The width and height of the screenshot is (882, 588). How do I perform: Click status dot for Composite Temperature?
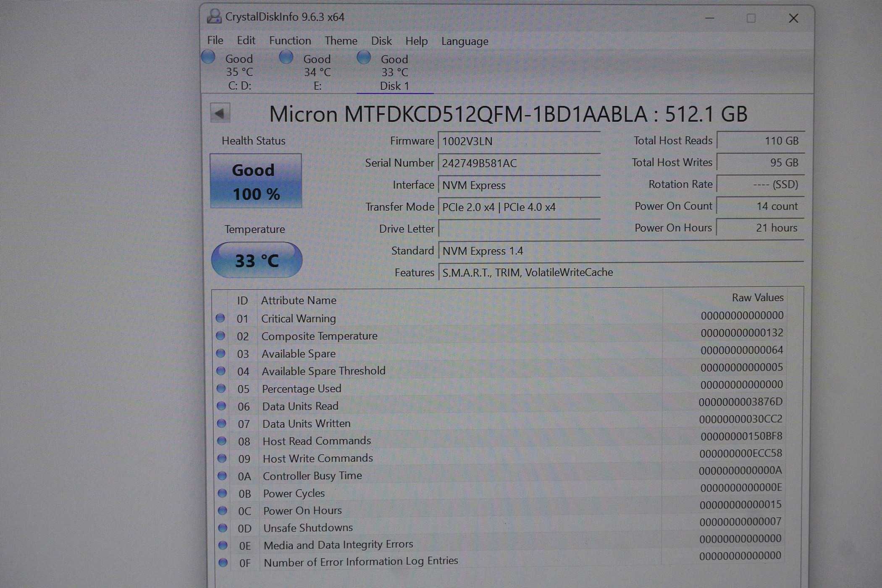tap(220, 336)
